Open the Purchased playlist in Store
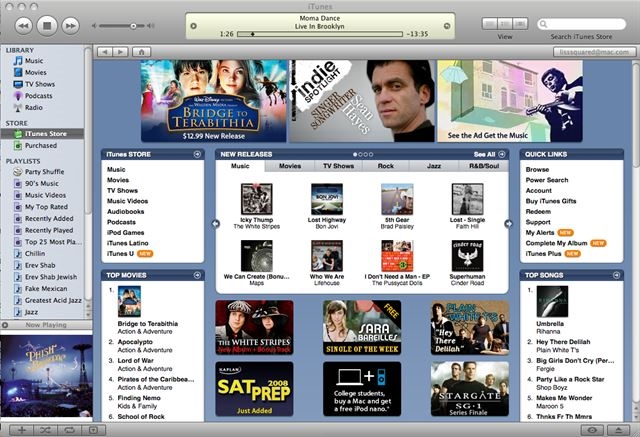The height and width of the screenshot is (437, 640). [40, 145]
